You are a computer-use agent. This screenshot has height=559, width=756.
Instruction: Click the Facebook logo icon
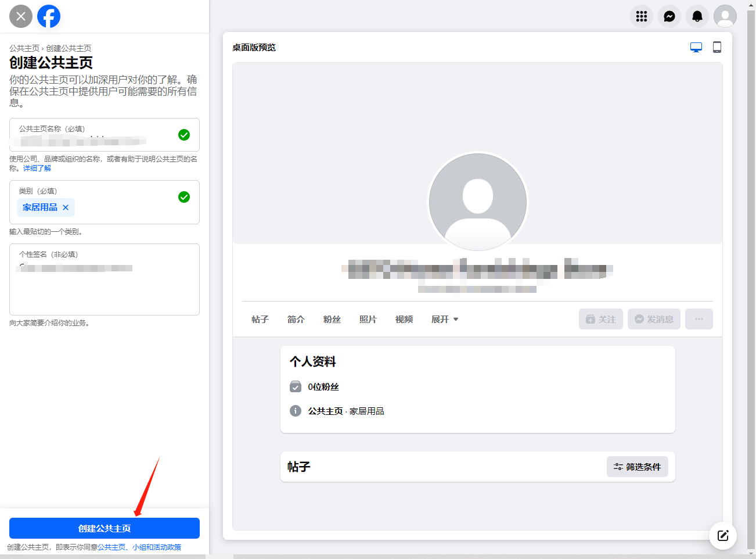49,16
